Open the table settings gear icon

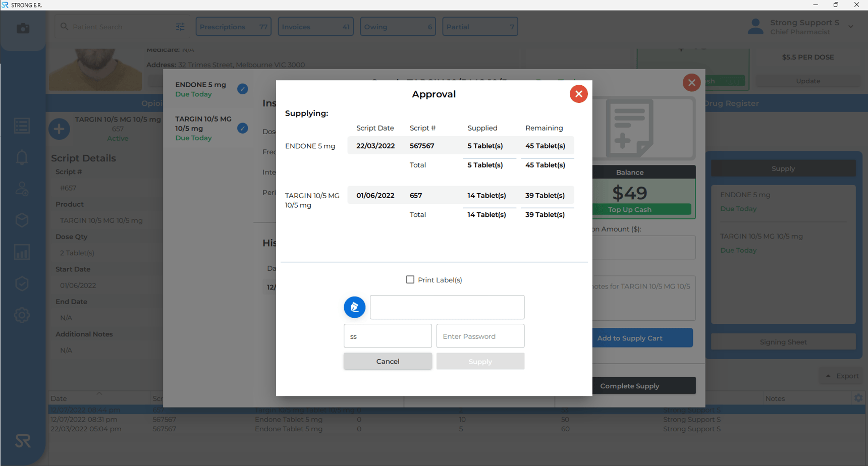[x=858, y=398]
